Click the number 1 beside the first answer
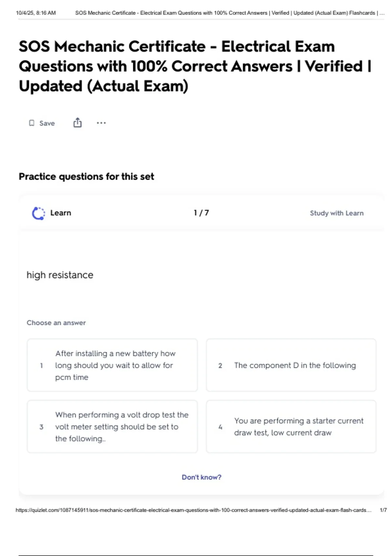Viewport: 392px width, 556px height. pyautogui.click(x=41, y=365)
